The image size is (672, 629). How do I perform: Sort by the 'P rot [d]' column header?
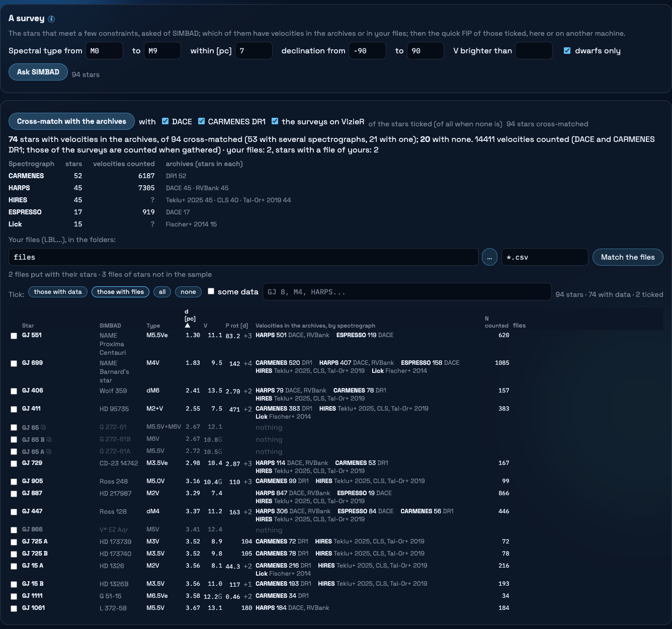click(237, 326)
